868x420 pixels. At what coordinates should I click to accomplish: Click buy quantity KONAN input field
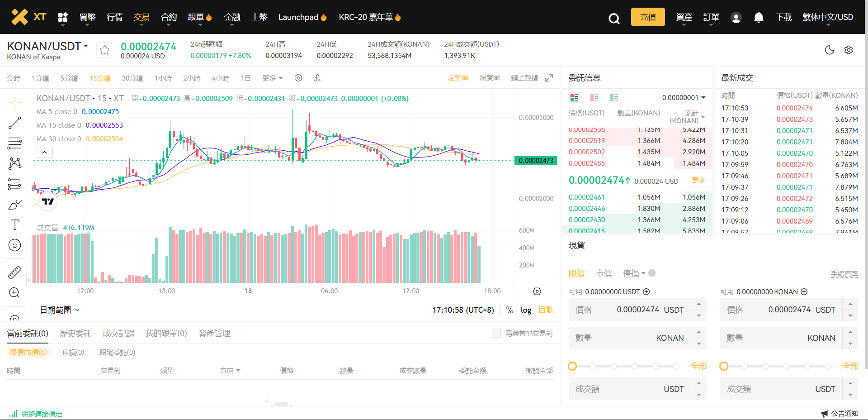click(630, 338)
